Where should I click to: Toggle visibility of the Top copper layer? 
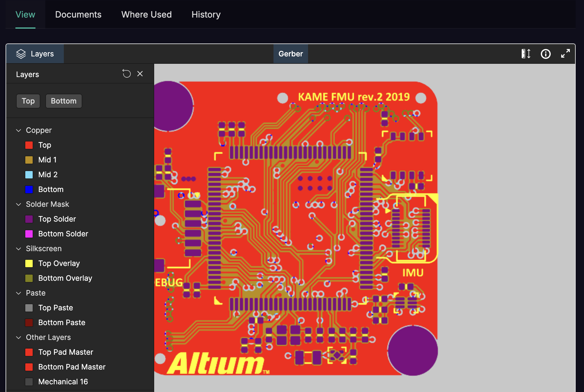(29, 145)
